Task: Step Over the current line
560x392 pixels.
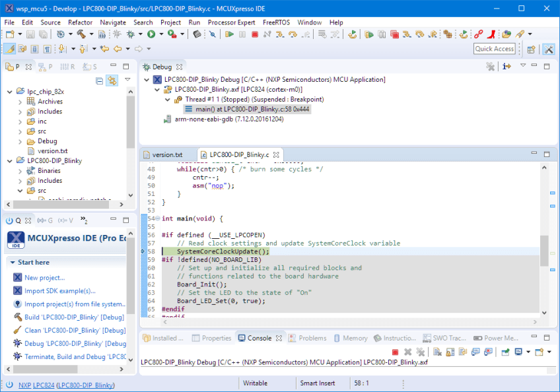Action: click(293, 34)
